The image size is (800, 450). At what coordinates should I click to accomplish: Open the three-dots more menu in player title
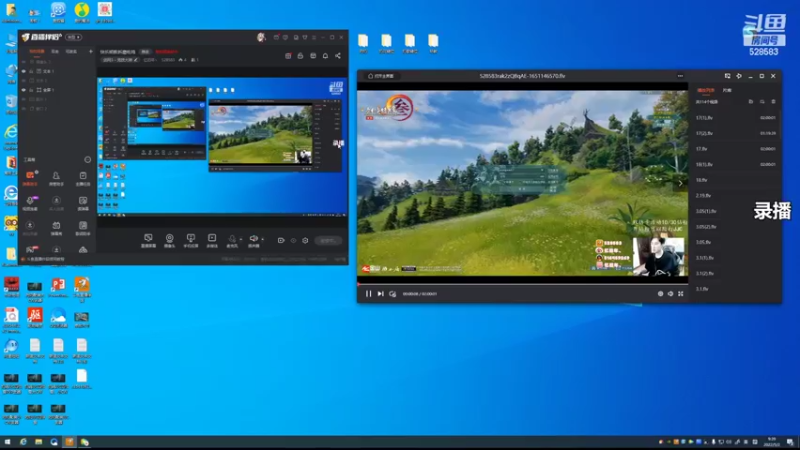[x=680, y=76]
